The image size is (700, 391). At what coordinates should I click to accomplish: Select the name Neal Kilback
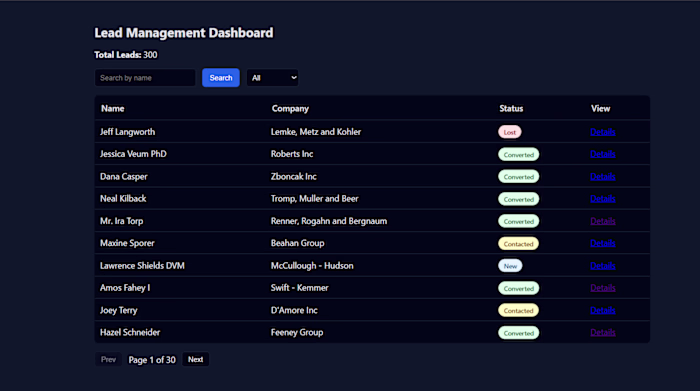pos(123,199)
